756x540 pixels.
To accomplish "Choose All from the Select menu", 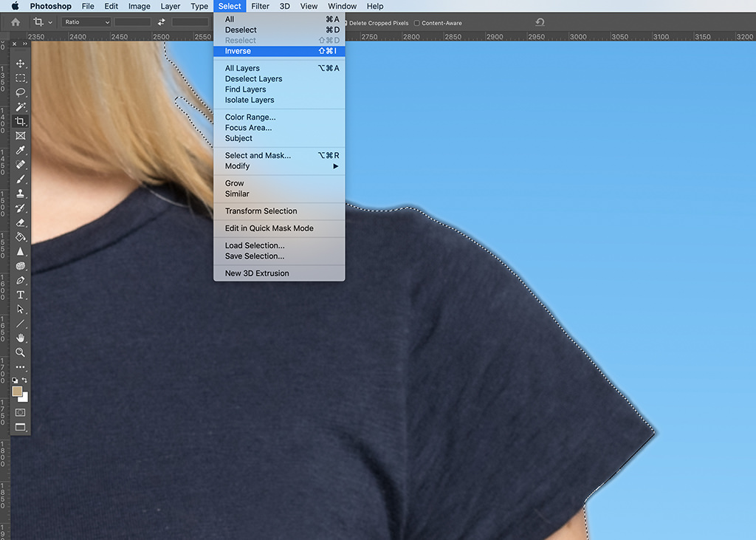I will [279, 19].
